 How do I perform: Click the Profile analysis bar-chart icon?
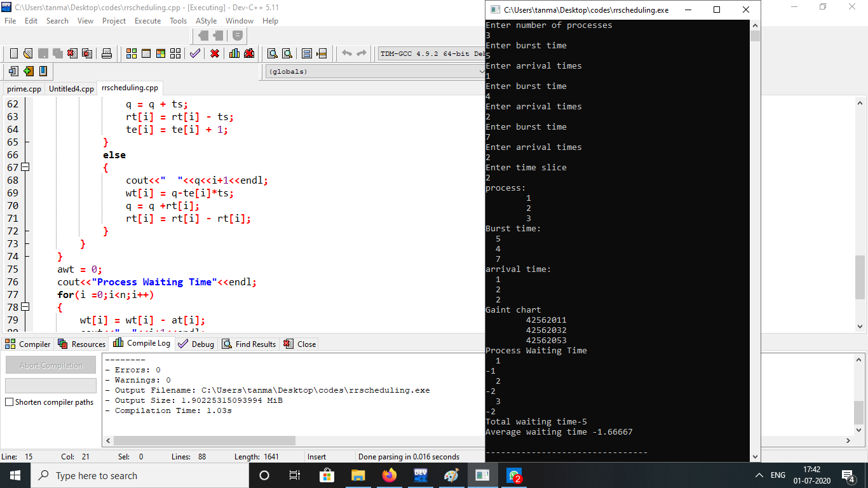[234, 53]
